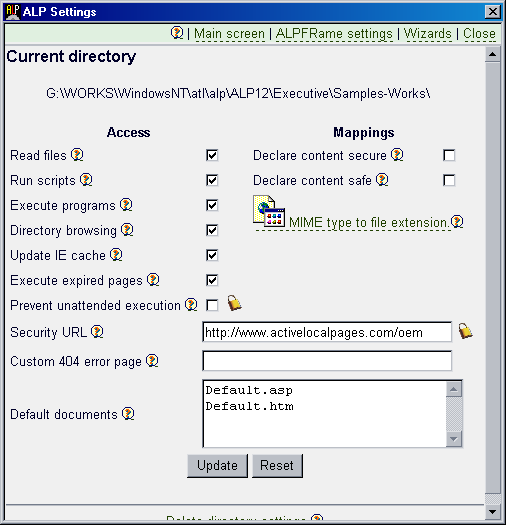Go to Main screen link
This screenshot has height=525, width=506.
(229, 33)
